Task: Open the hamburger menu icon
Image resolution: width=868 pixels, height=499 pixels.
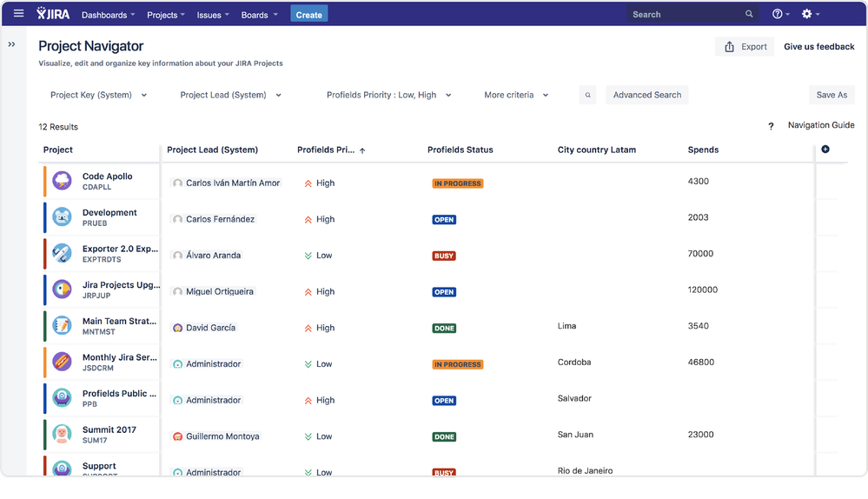Action: click(18, 13)
